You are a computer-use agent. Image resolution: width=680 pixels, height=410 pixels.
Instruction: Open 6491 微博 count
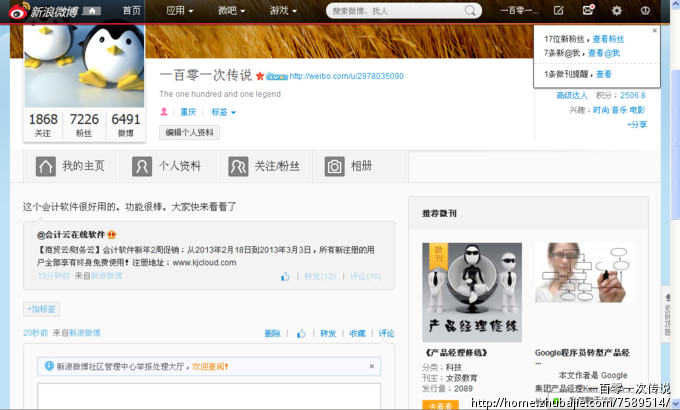(x=126, y=125)
